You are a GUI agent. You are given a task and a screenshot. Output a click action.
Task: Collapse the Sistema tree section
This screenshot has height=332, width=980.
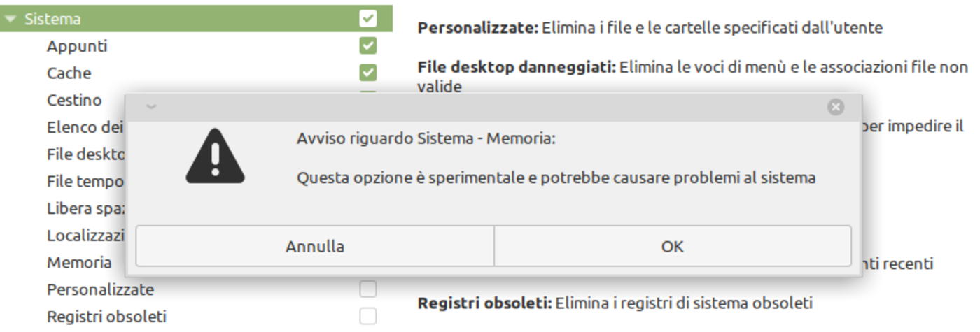coord(10,20)
